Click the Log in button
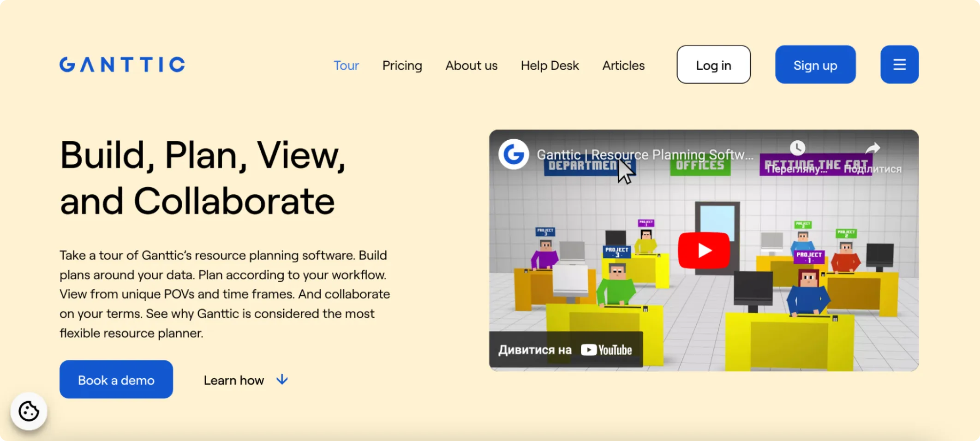 713,65
